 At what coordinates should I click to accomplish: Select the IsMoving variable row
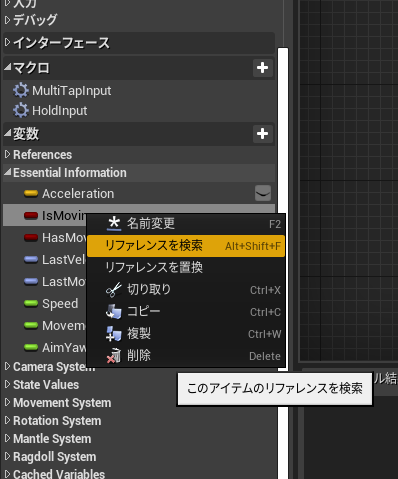[45, 216]
